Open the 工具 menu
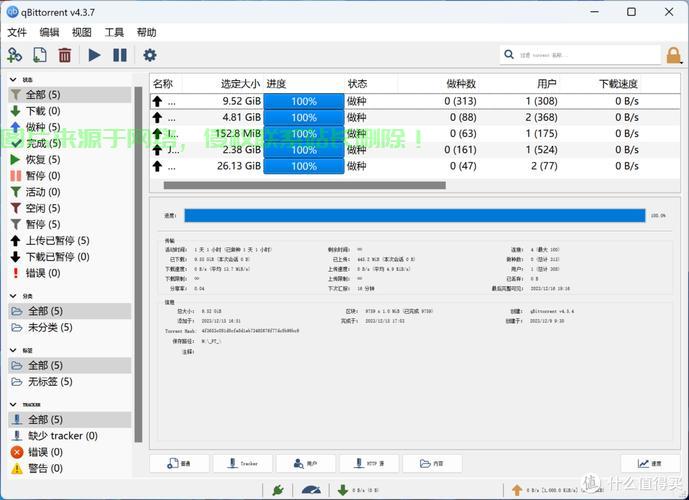 click(114, 32)
